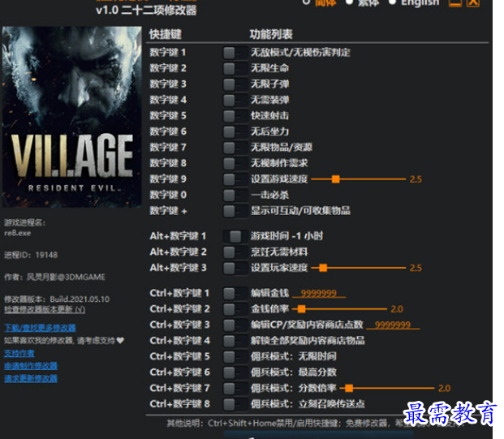This screenshot has height=439, width=504.
Task: Minimize the trainer window
Action: click(455, 2)
